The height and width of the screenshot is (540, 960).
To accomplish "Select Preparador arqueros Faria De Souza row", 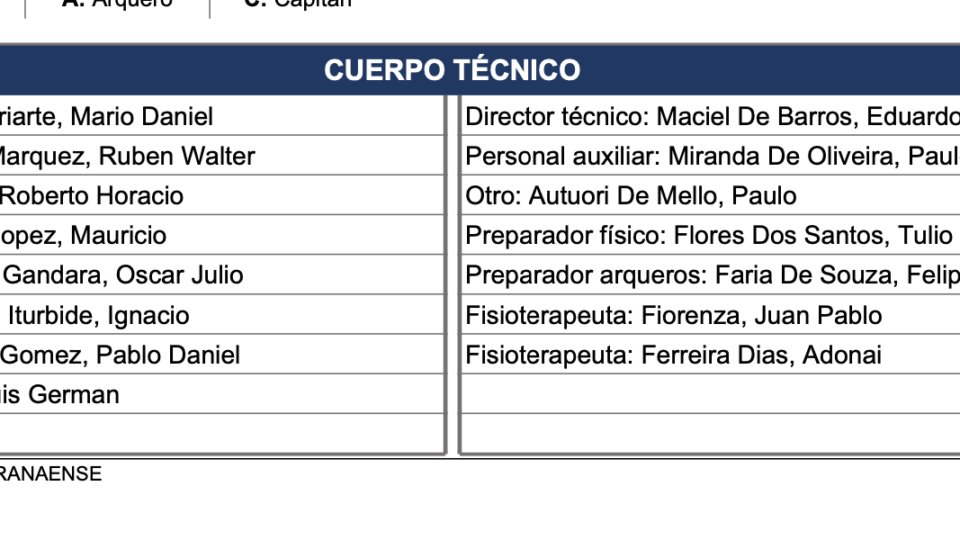I will tap(711, 275).
